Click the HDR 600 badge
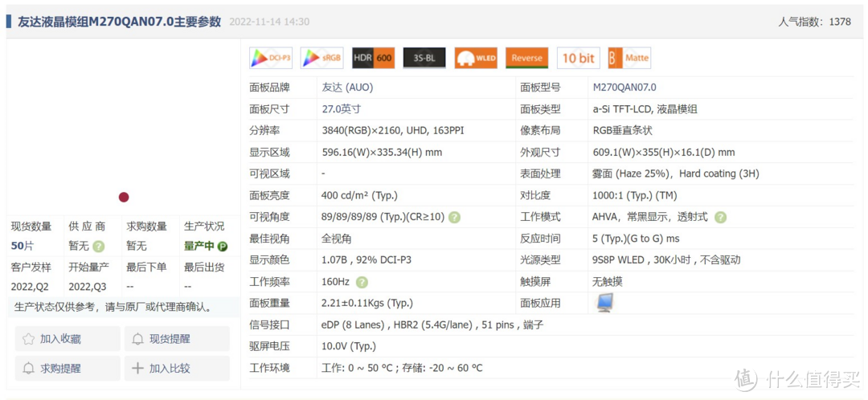 (x=373, y=58)
